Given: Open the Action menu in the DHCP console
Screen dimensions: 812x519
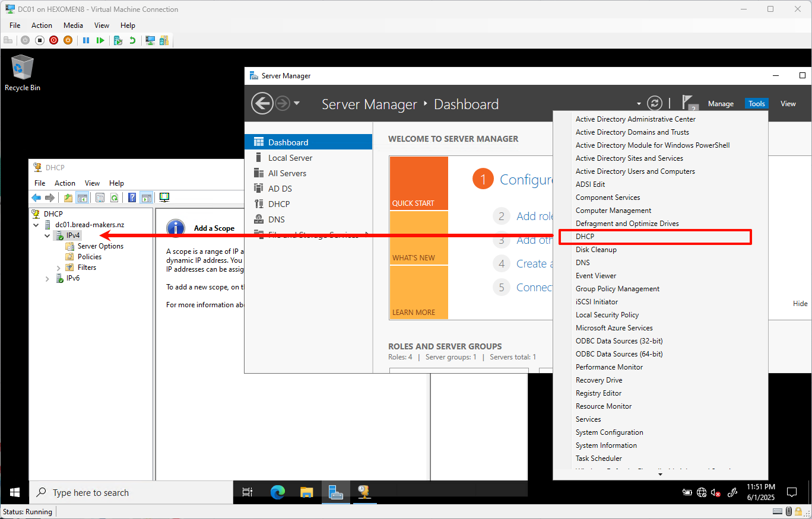Looking at the screenshot, I should click(65, 183).
